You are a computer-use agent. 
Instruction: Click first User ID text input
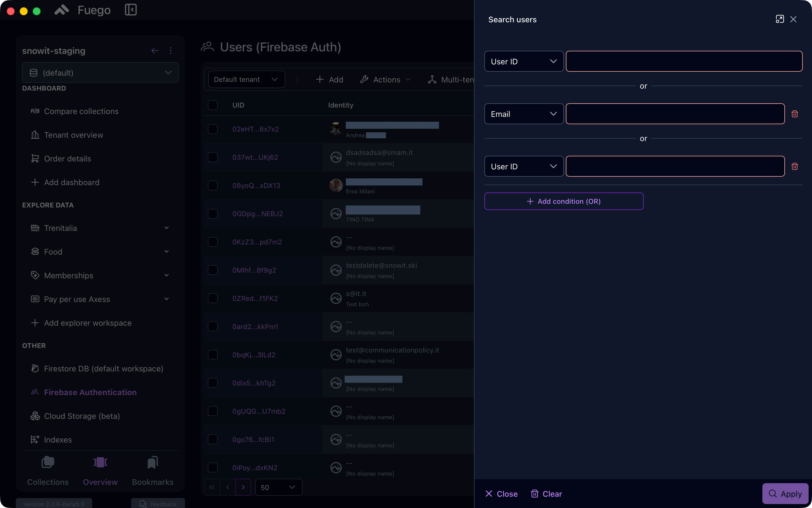point(684,62)
